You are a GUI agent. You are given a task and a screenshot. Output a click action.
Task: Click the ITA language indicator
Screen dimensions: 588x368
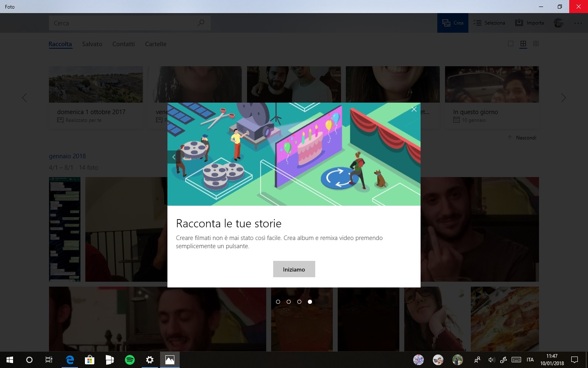530,360
